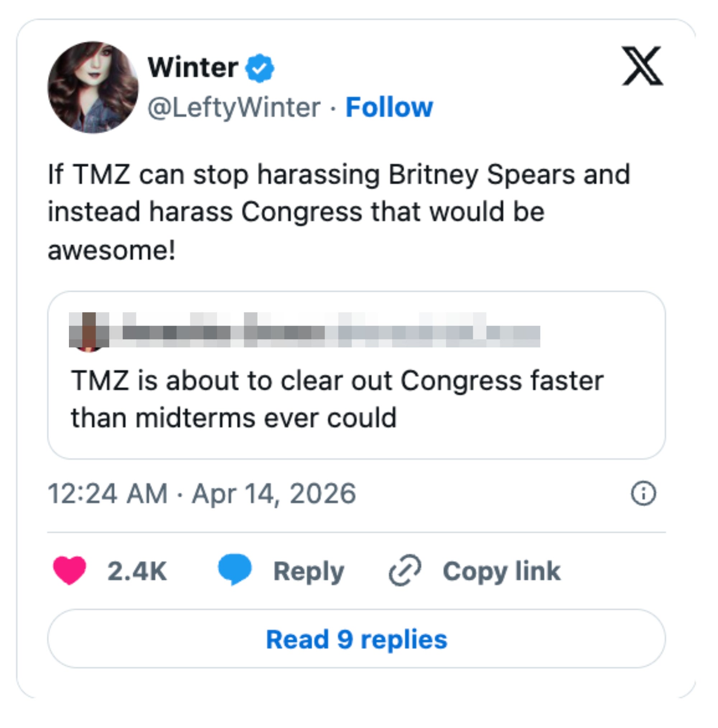Click the 2.4K likes count
718x728 pixels.
137,571
